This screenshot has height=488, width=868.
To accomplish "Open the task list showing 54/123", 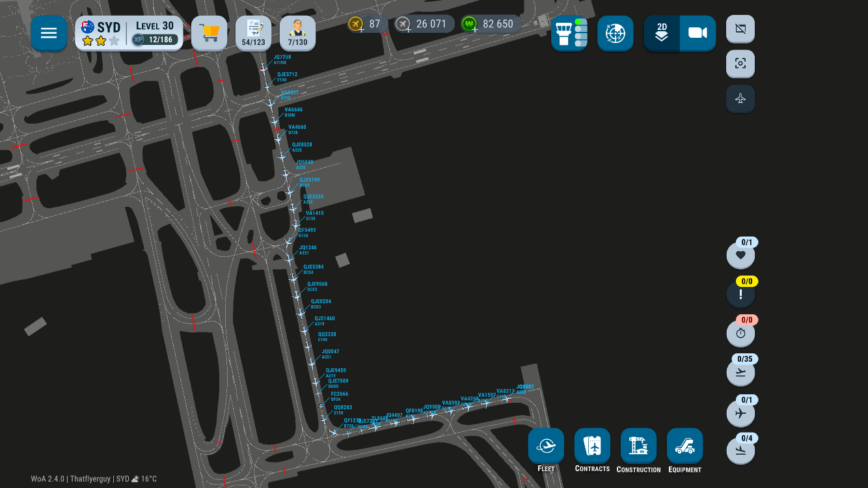I will click(x=253, y=33).
